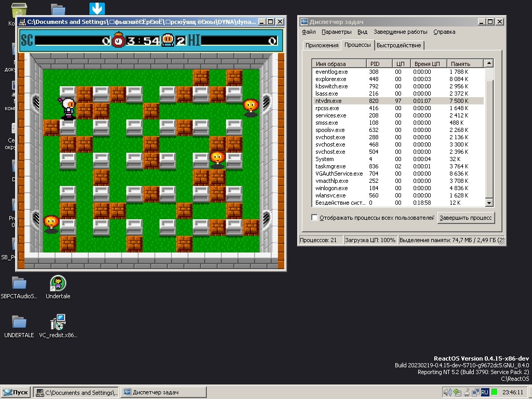Click the Bomberman lives face icon
This screenshot has width=532, height=399.
click(168, 40)
